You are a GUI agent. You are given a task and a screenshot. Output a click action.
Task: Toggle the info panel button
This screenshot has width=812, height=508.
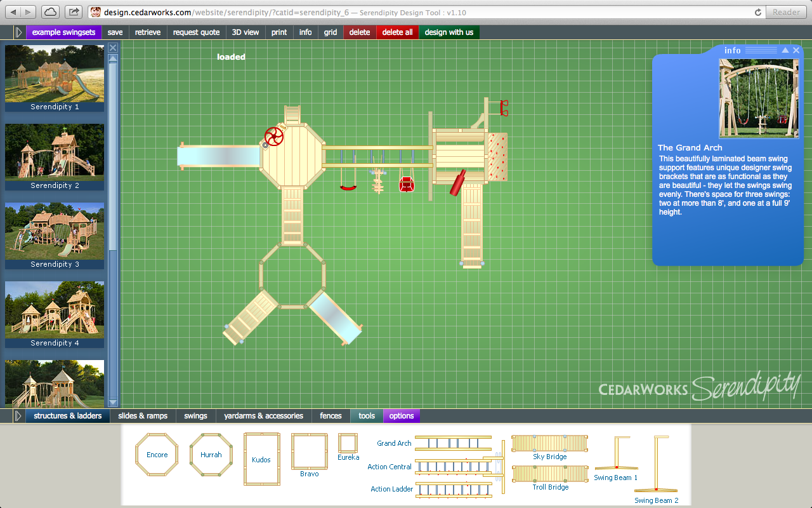coord(306,32)
